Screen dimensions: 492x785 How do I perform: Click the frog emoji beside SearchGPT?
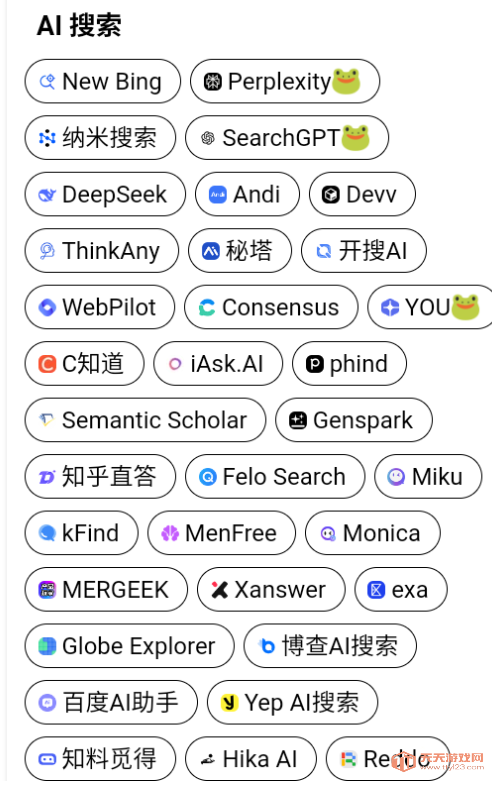click(355, 138)
